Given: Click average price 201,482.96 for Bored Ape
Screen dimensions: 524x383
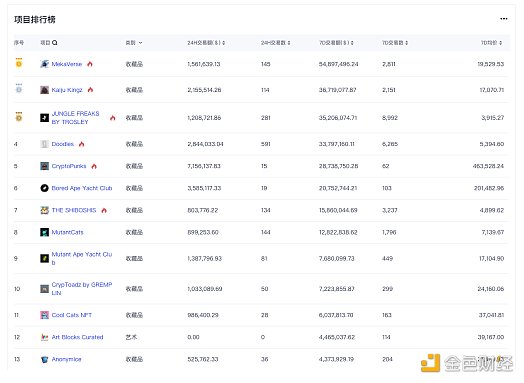Looking at the screenshot, I should [x=489, y=188].
